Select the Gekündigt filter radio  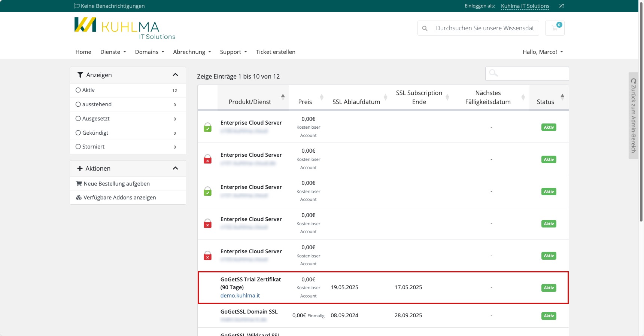(x=78, y=133)
